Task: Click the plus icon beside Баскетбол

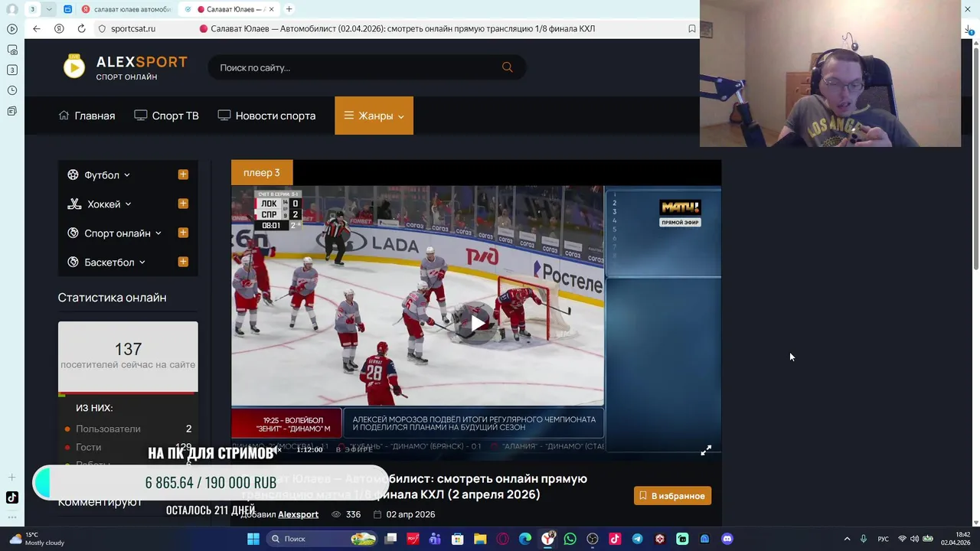Action: tap(183, 262)
